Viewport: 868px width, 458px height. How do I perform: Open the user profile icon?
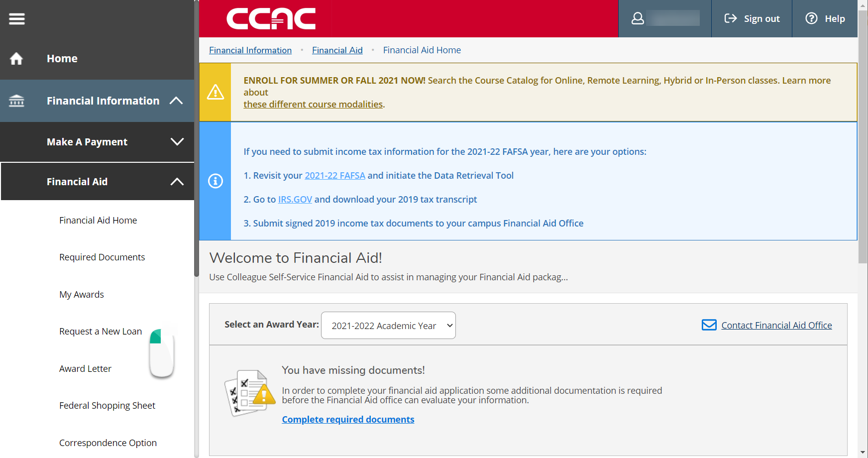click(637, 18)
